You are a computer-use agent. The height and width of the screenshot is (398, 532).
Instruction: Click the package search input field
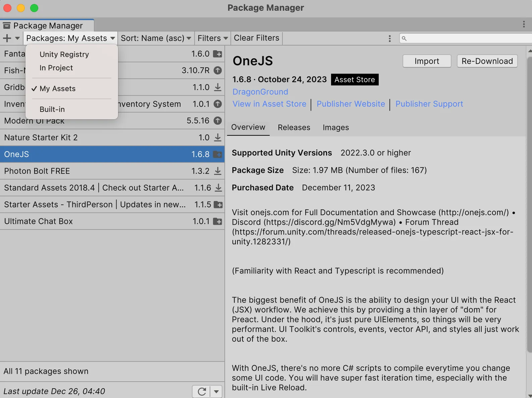pos(466,38)
